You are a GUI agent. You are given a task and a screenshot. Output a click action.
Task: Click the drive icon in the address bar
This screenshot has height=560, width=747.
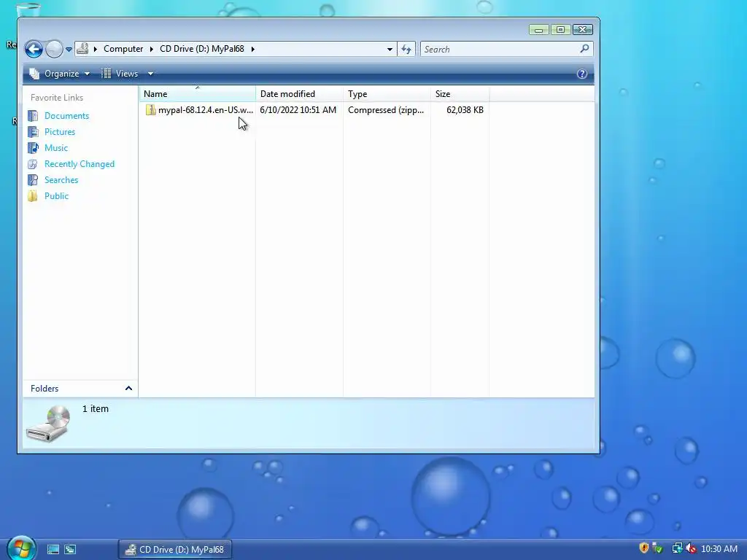click(x=83, y=49)
